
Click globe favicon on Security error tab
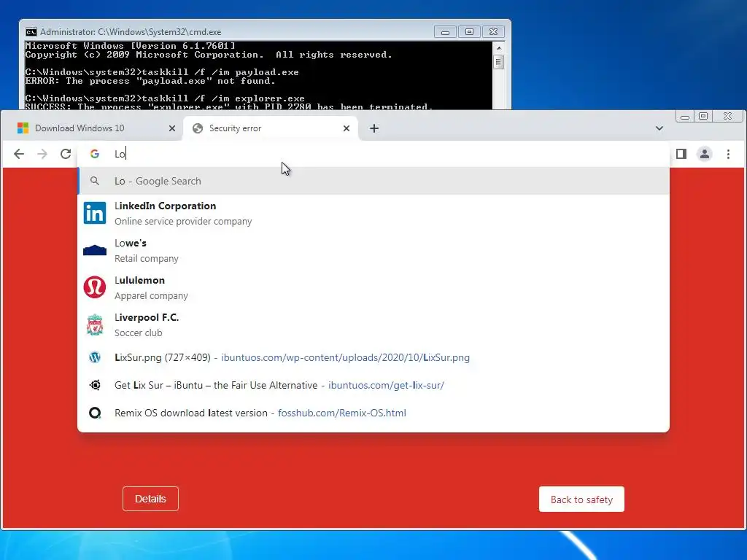[198, 128]
